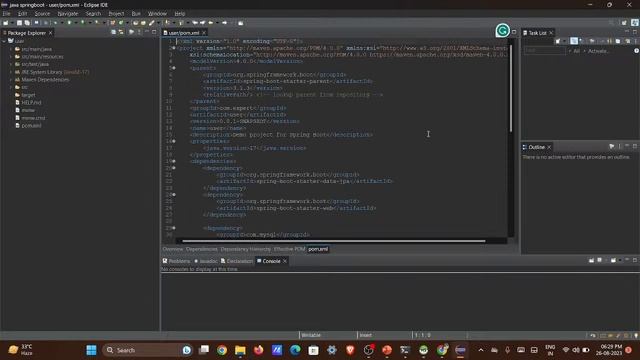640x360 pixels.
Task: Open Chrome from the taskbar
Action: (222, 350)
